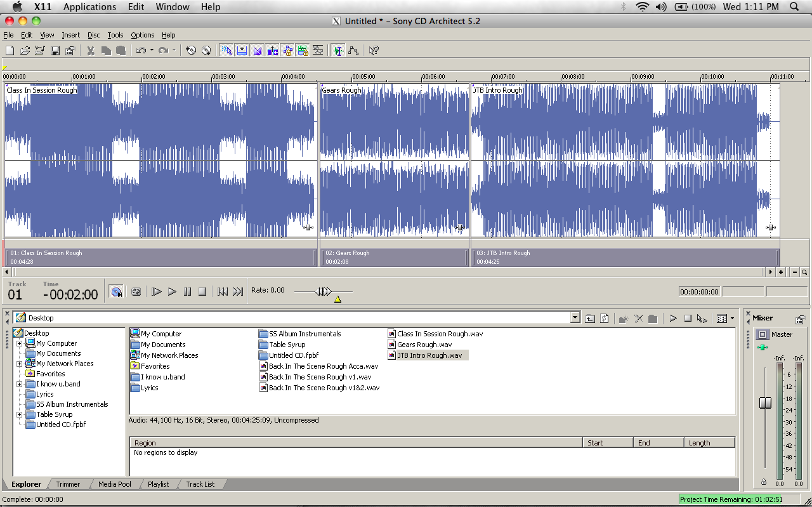This screenshot has height=507, width=812.
Task: Toggle Lock Envelopes to Events button
Action: point(287,51)
